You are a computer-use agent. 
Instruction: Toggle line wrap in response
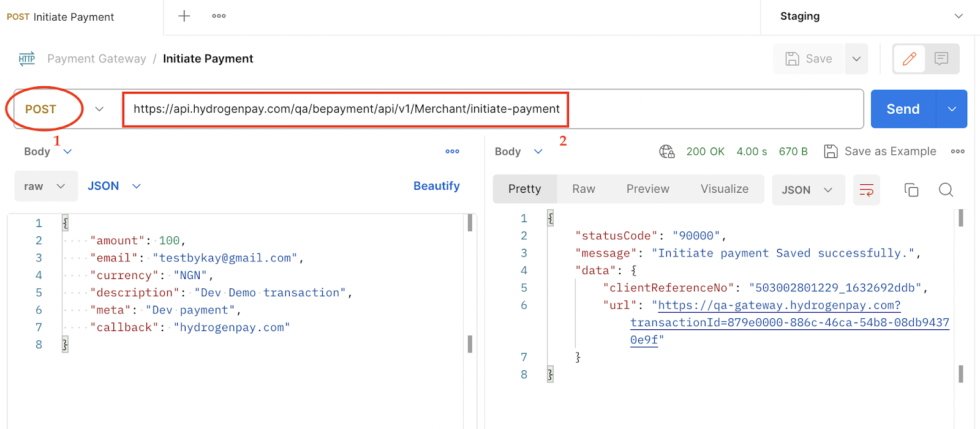coord(867,190)
